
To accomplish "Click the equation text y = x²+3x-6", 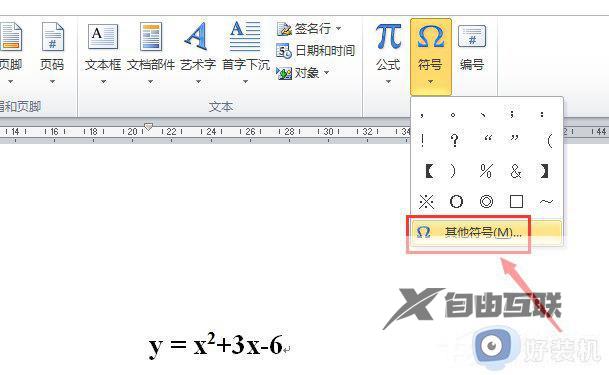I will (216, 345).
